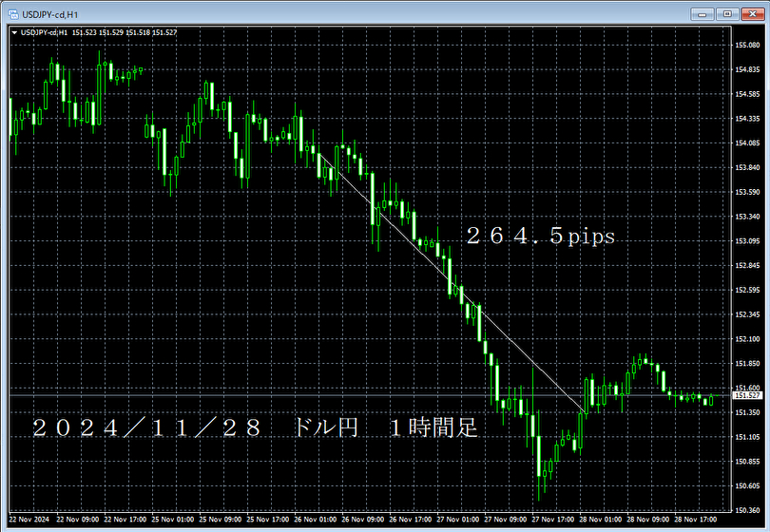Image resolution: width=770 pixels, height=532 pixels.
Task: Click the 22 Nov 17:00 time label
Action: pos(125,520)
